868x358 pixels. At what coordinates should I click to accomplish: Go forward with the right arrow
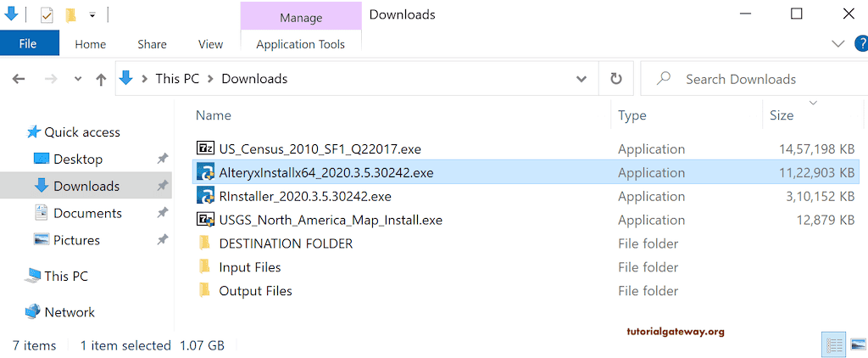click(x=51, y=79)
